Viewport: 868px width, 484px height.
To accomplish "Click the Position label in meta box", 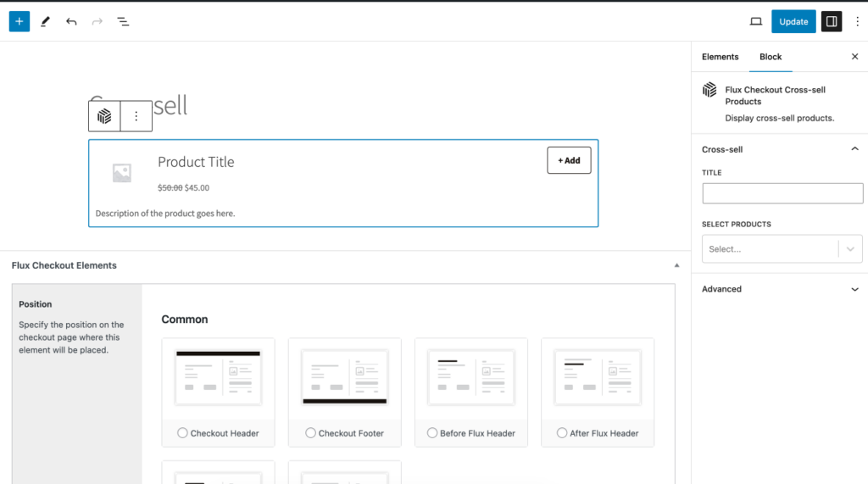I will point(36,304).
